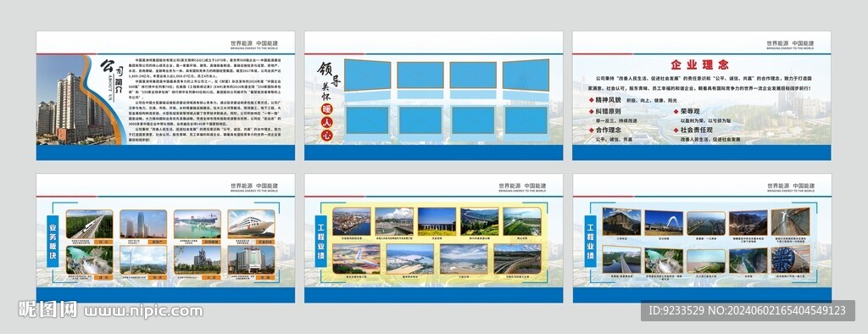Open the mountain cliff photo in last panel
This screenshot has width=868, height=334.
[621, 221]
